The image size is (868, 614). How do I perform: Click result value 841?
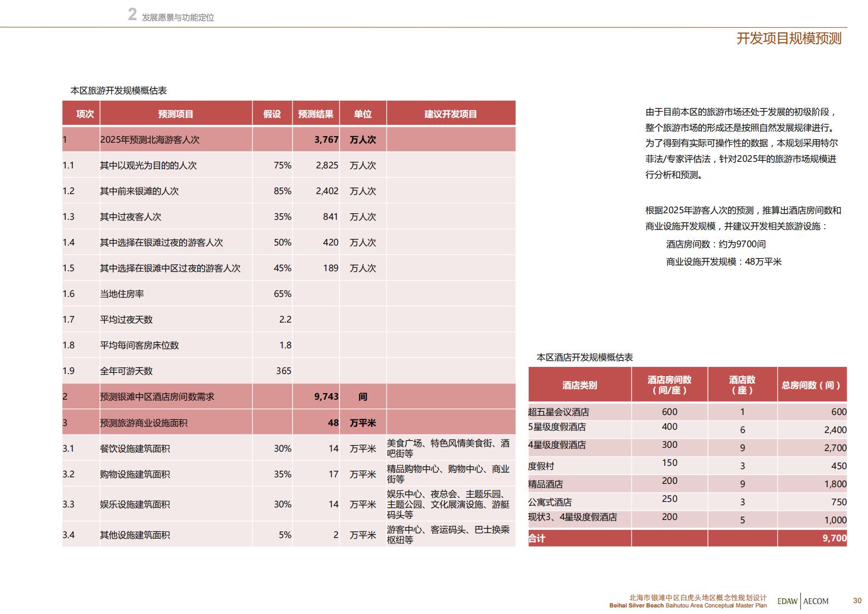coord(331,217)
